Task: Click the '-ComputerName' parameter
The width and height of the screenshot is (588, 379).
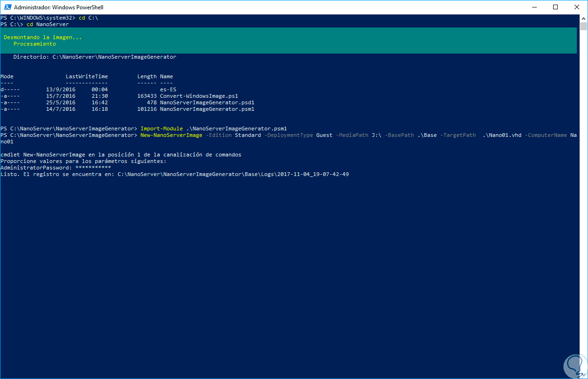Action: click(546, 135)
